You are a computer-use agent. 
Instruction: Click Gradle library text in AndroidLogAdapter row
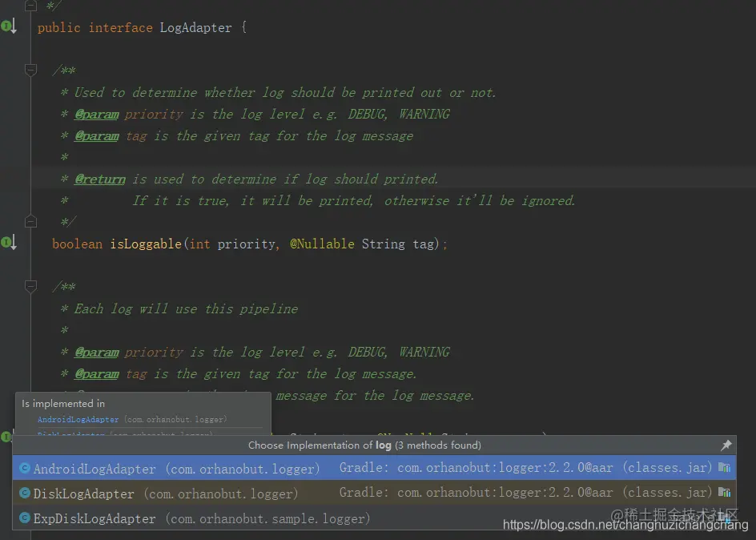[x=525, y=467]
